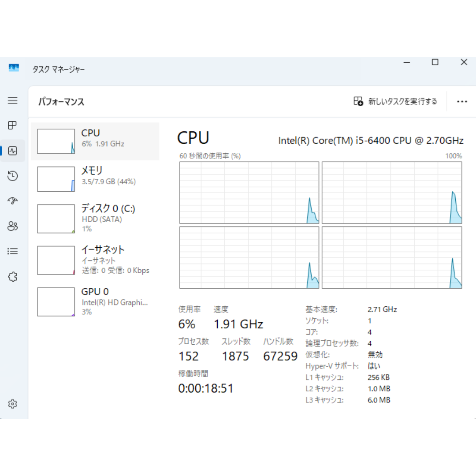Select the ディスク 0 (C:) entry
The image size is (476, 476).
coord(95,218)
